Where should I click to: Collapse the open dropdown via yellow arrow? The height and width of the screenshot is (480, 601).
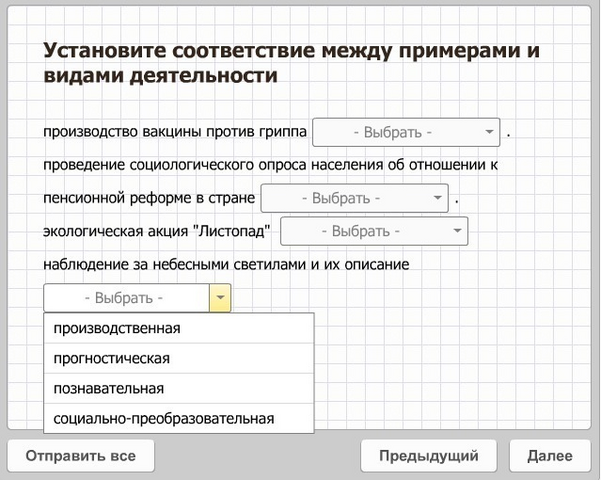tap(220, 298)
